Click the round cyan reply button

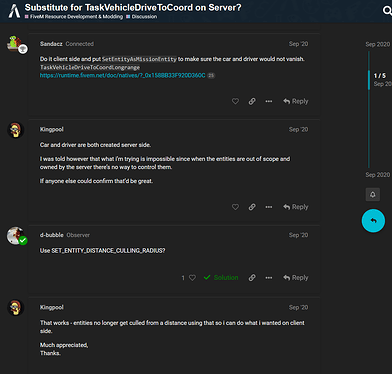point(373,221)
